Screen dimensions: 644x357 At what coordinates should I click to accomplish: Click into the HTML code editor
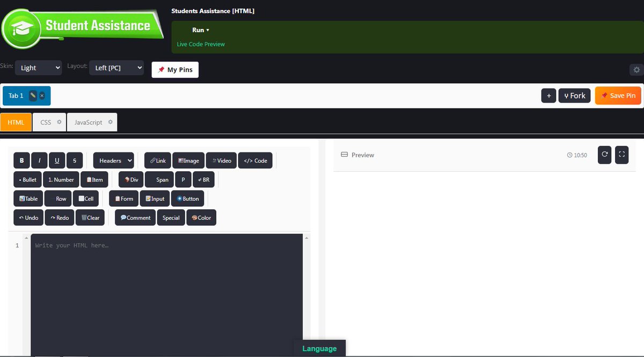click(x=166, y=294)
